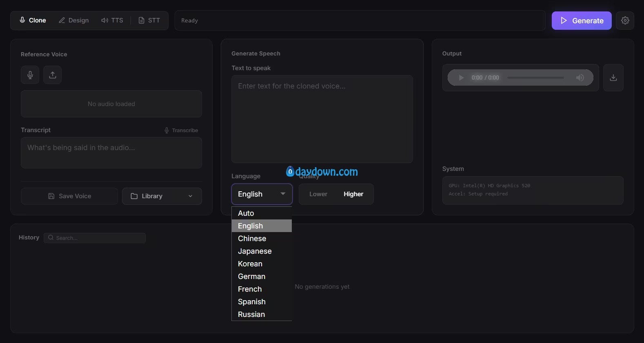Select Japanese from the language list
This screenshot has height=343, width=644.
(262, 251)
